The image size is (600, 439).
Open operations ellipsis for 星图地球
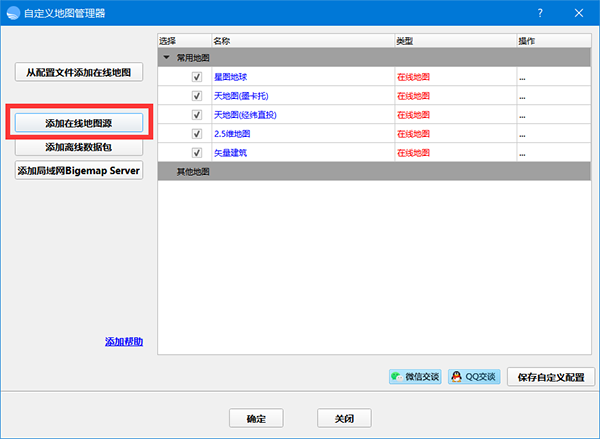522,77
